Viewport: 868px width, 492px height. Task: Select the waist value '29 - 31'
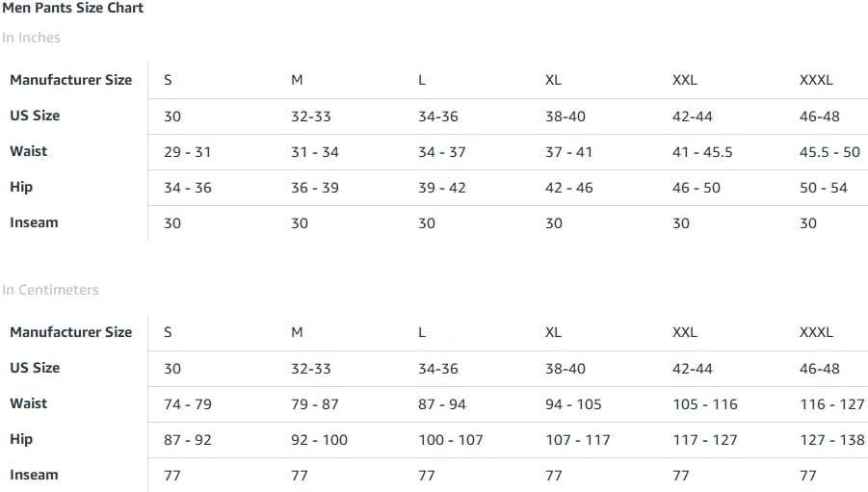(x=187, y=152)
